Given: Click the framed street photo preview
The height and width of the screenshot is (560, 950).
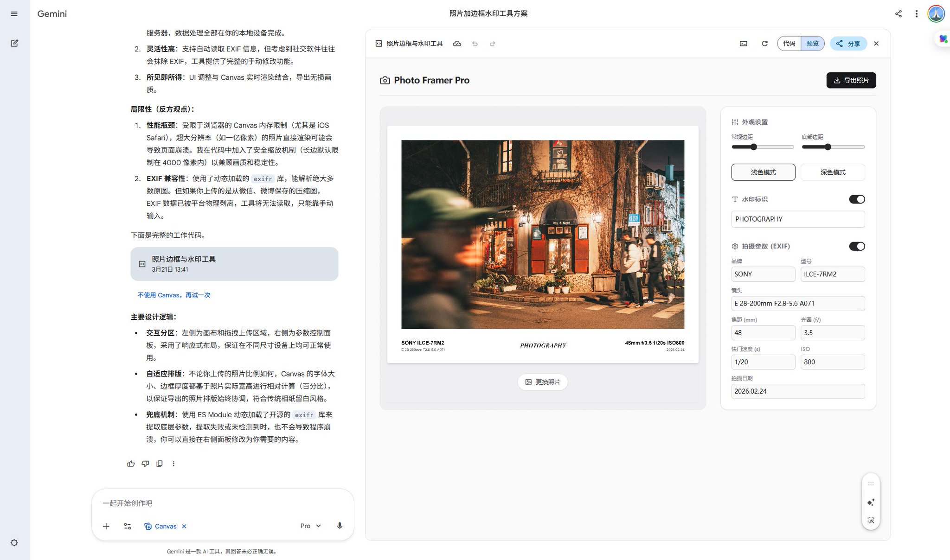Looking at the screenshot, I should point(543,244).
